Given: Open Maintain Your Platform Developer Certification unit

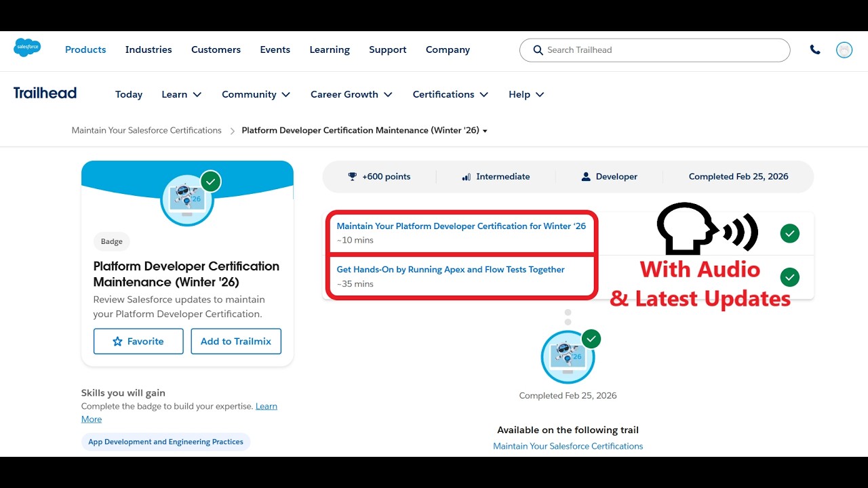Looking at the screenshot, I should (461, 226).
